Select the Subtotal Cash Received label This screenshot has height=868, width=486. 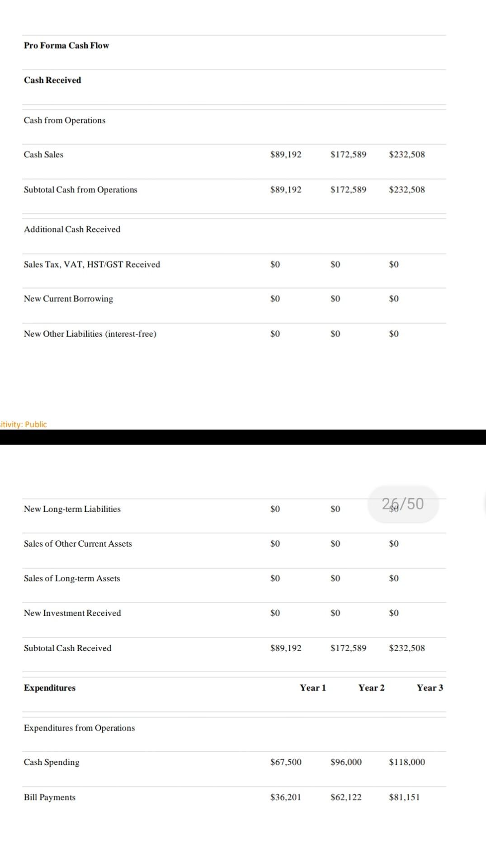pyautogui.click(x=67, y=648)
